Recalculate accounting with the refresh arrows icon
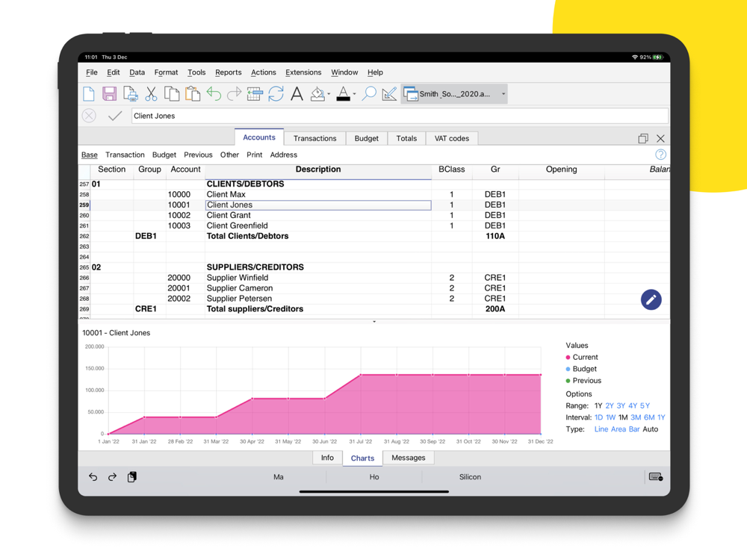The height and width of the screenshot is (560, 747). tap(276, 94)
